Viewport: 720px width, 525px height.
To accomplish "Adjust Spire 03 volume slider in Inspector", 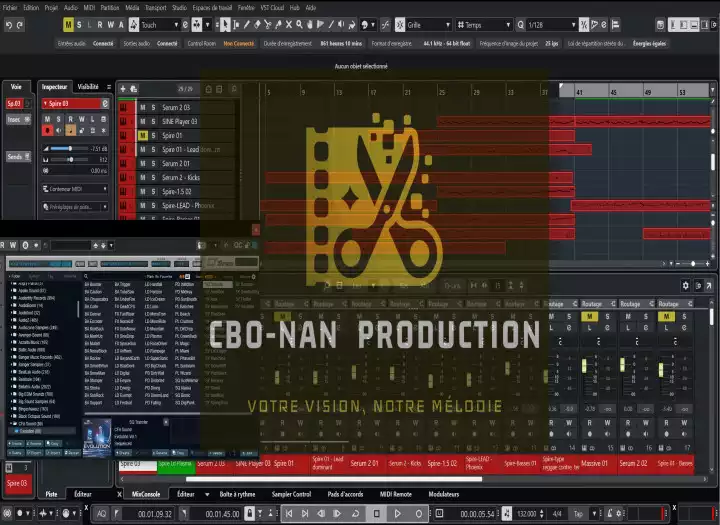I will [70, 148].
